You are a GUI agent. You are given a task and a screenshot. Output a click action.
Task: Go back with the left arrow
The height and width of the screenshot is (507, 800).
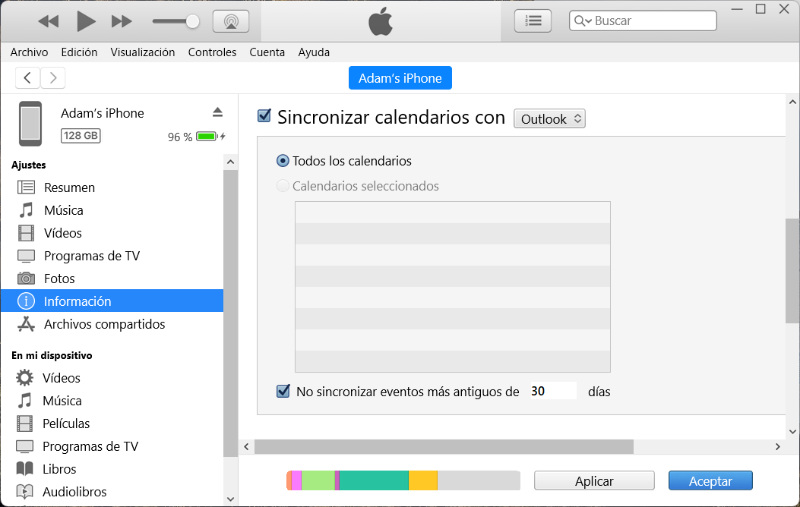tap(28, 78)
